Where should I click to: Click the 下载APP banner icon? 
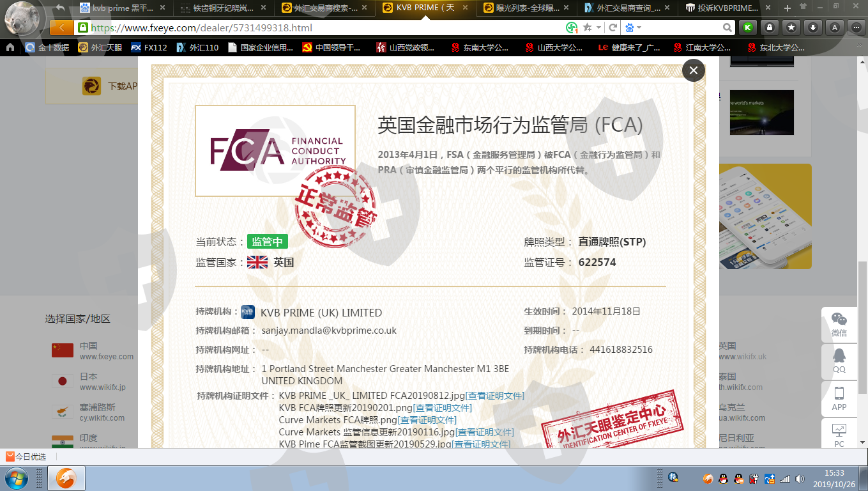(91, 86)
